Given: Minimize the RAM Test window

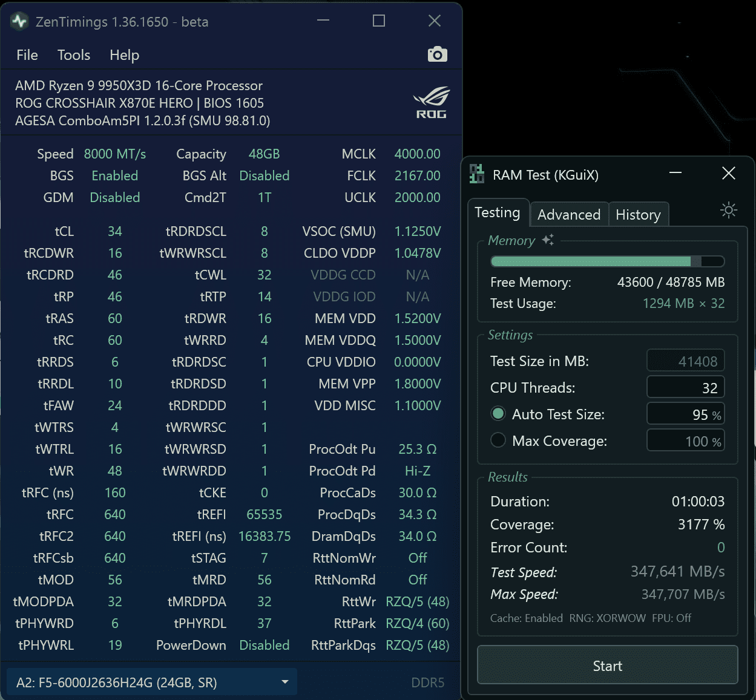Looking at the screenshot, I should click(675, 174).
